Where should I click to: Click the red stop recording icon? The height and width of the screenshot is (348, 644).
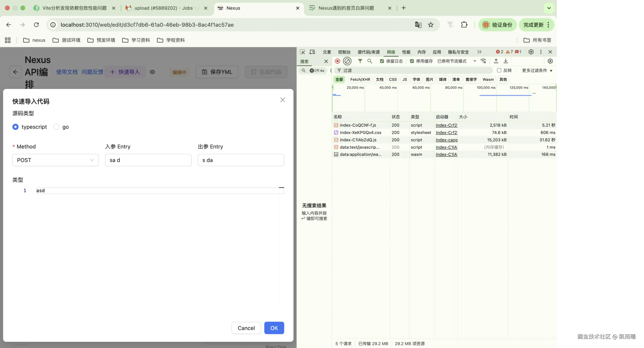(x=337, y=61)
